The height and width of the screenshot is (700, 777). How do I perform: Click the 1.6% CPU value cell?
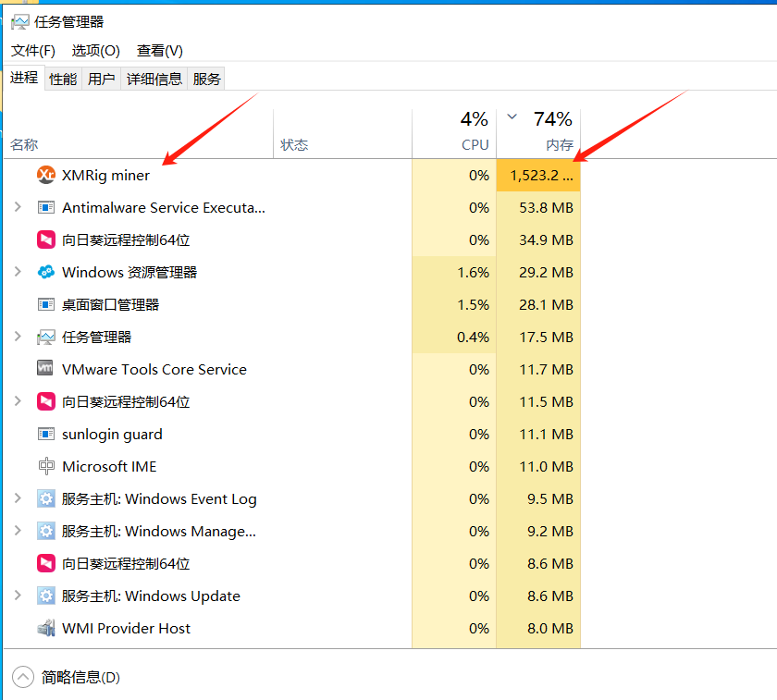[454, 272]
